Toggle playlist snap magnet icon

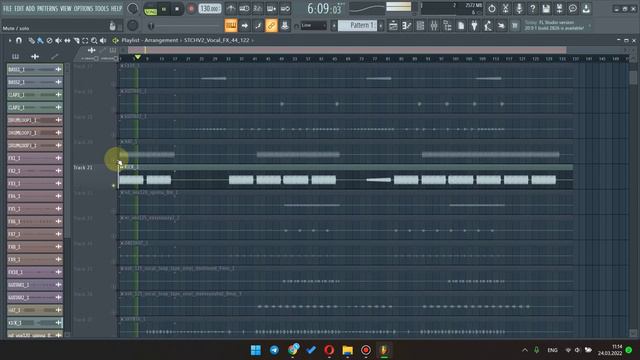tap(19, 40)
